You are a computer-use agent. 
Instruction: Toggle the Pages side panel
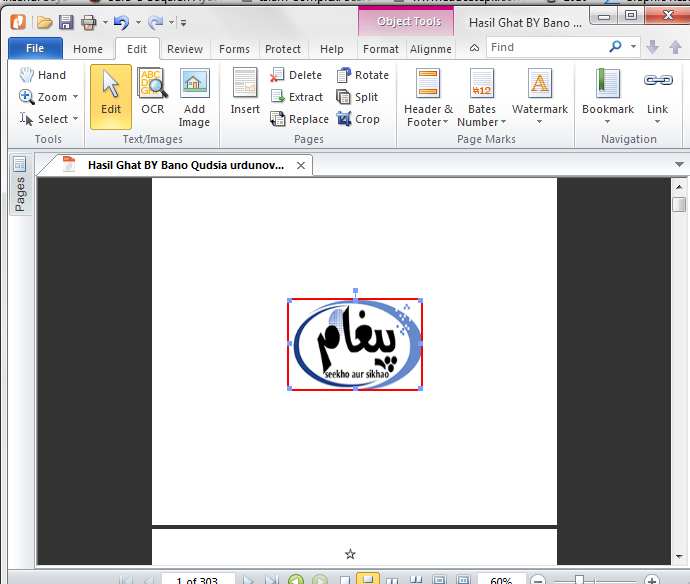[x=19, y=185]
